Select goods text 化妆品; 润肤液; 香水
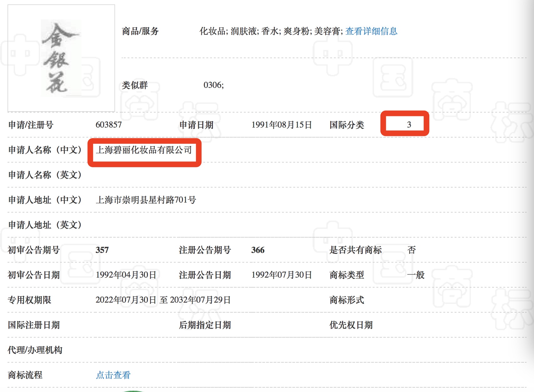 tap(239, 31)
